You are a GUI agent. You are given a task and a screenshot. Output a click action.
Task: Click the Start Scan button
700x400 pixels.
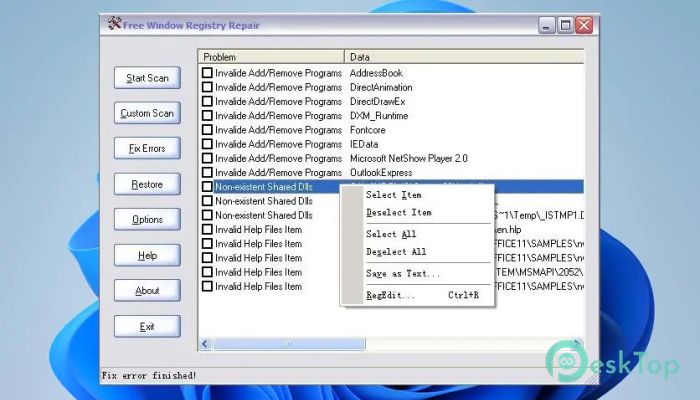[x=147, y=78]
